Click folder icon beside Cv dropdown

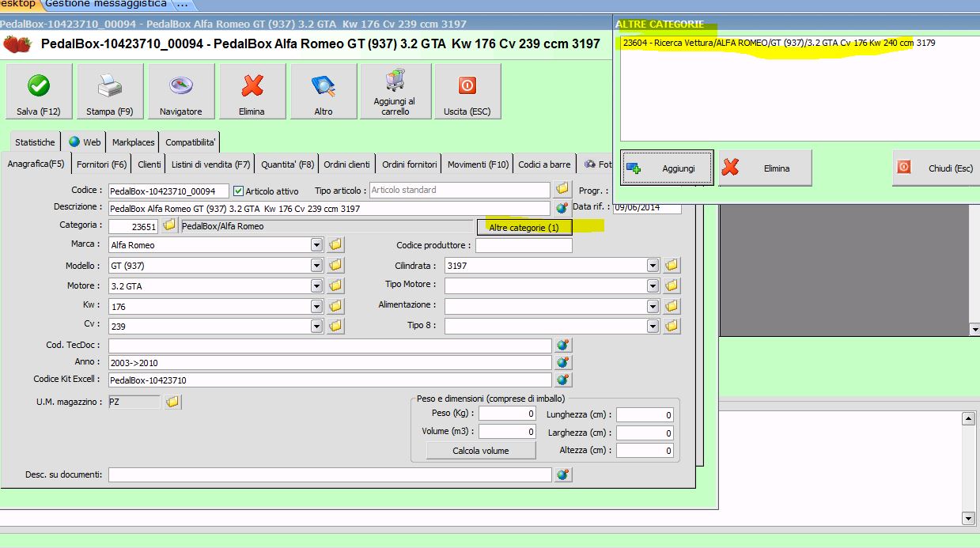[335, 325]
